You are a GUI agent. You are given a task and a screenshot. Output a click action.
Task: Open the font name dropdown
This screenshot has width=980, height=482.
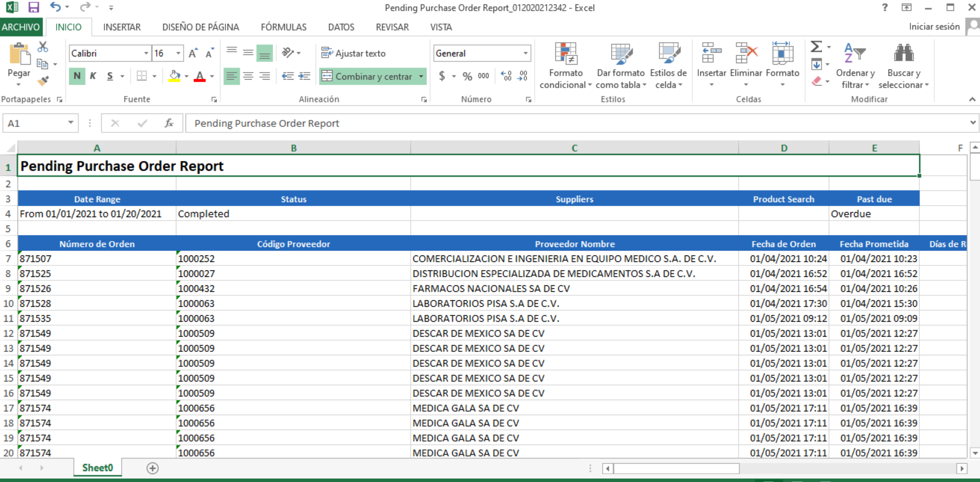point(146,53)
